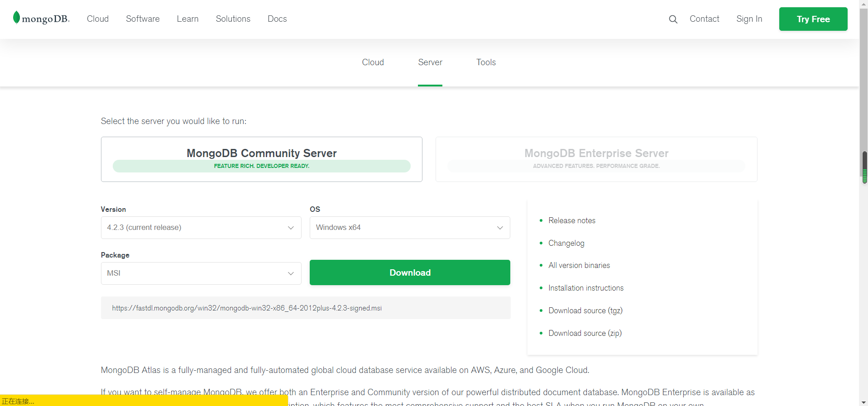The width and height of the screenshot is (868, 406).
Task: Open the Docs menu
Action: 277,19
